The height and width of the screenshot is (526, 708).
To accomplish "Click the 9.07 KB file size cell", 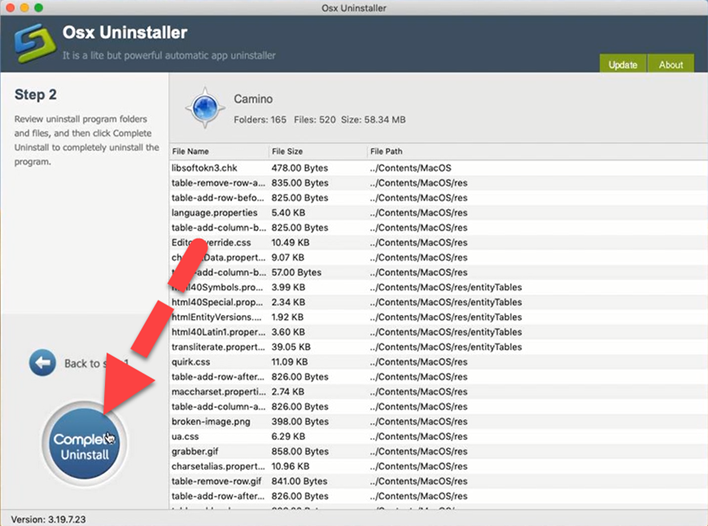I will coord(288,257).
